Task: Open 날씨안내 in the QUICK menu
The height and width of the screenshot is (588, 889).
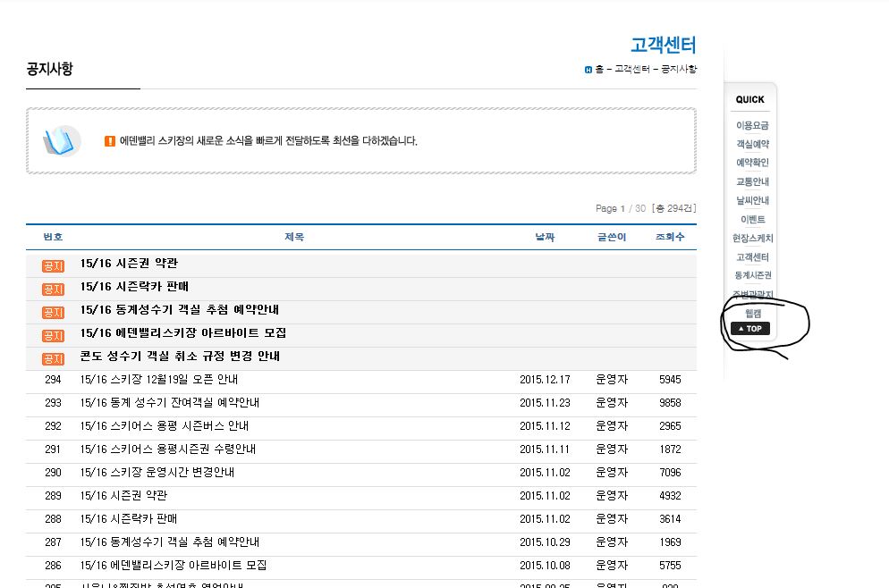Action: (x=752, y=200)
